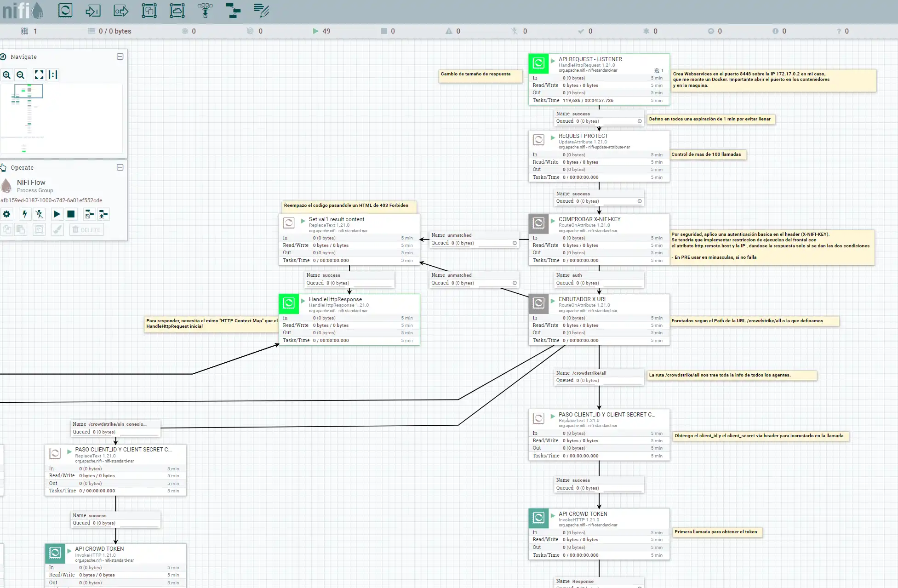Click the active threads count in status bar
Screen dimensions: 898x588
coord(29,31)
